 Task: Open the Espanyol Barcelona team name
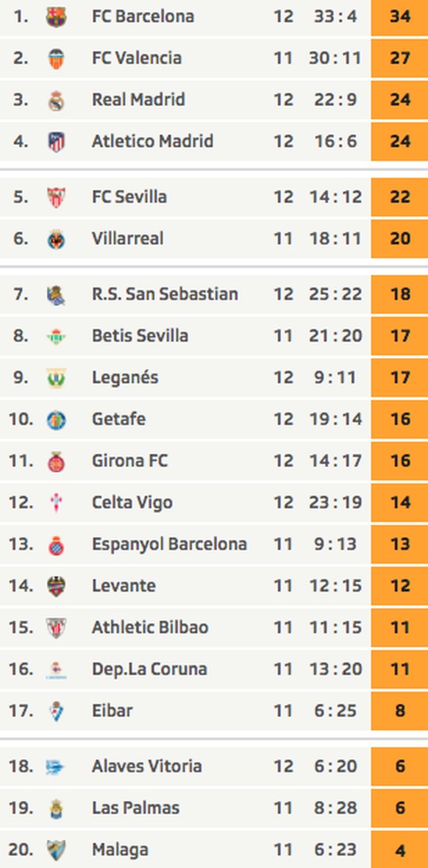[x=169, y=544]
